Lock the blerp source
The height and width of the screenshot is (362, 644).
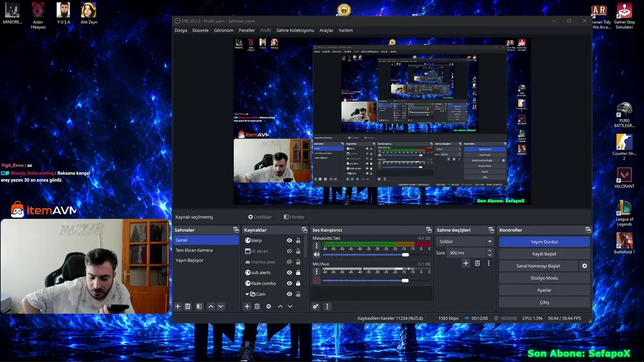click(298, 240)
